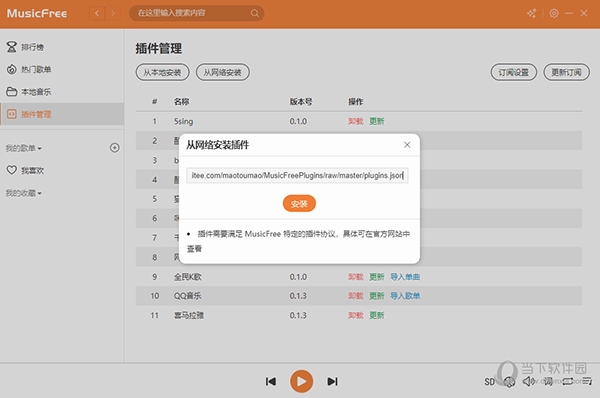Image resolution: width=600 pixels, height=398 pixels.
Task: Click the 5sing plugin name
Action: click(184, 121)
